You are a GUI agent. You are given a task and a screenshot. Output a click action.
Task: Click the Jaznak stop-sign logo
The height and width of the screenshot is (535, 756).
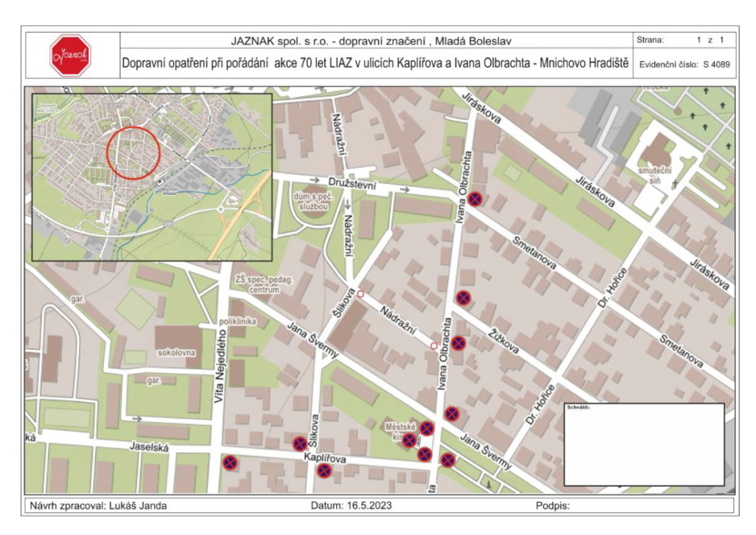(69, 55)
